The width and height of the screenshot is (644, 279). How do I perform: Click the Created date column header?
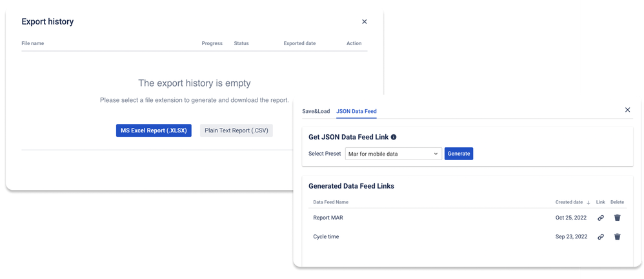[x=569, y=202]
